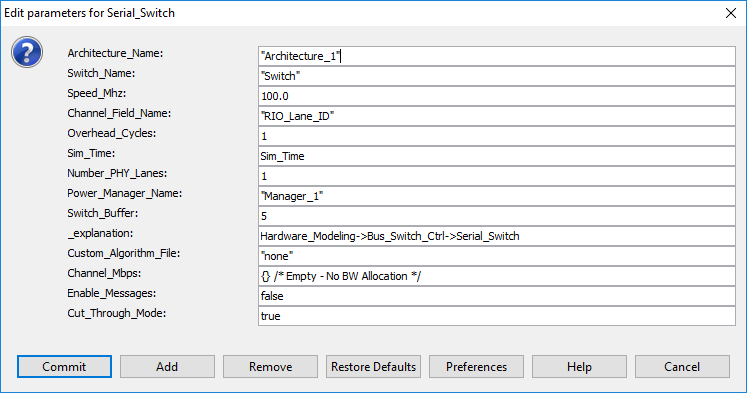Click into the Channel_Field_Name field
The image size is (747, 393).
click(x=497, y=116)
